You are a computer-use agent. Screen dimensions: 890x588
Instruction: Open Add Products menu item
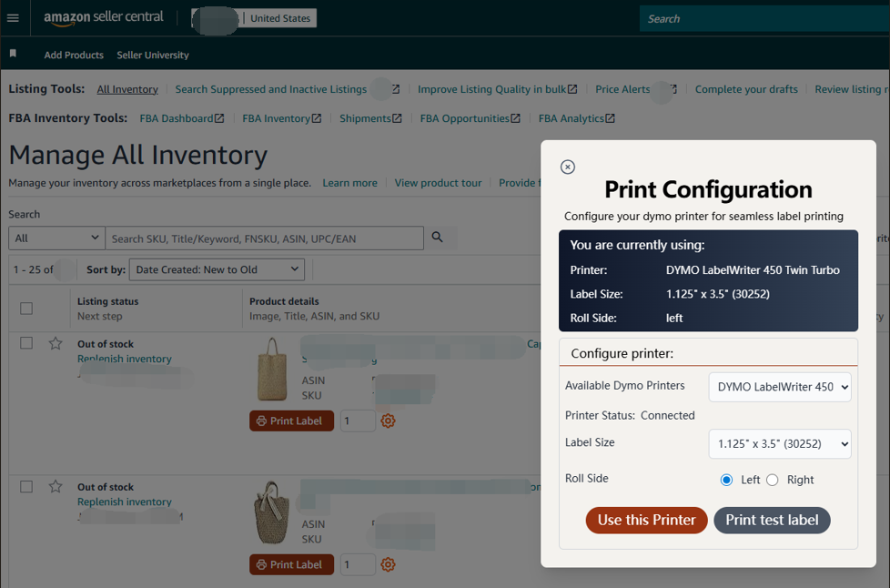click(x=74, y=55)
